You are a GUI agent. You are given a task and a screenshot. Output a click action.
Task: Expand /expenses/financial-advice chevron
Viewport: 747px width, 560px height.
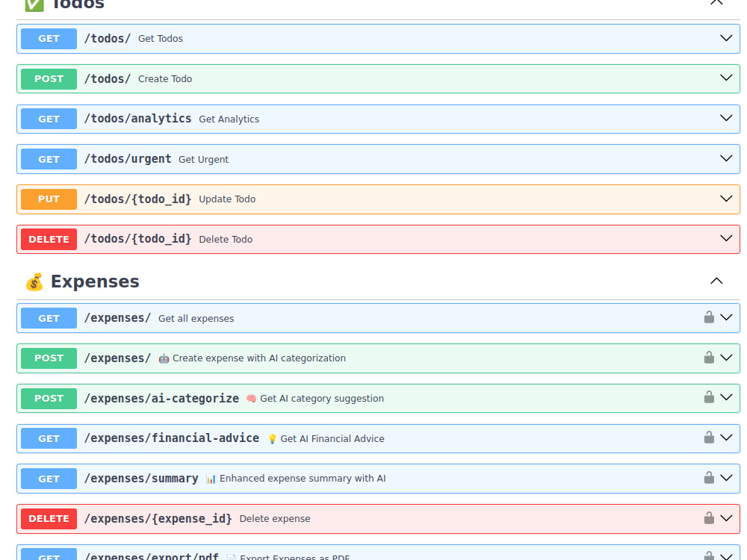(x=726, y=438)
